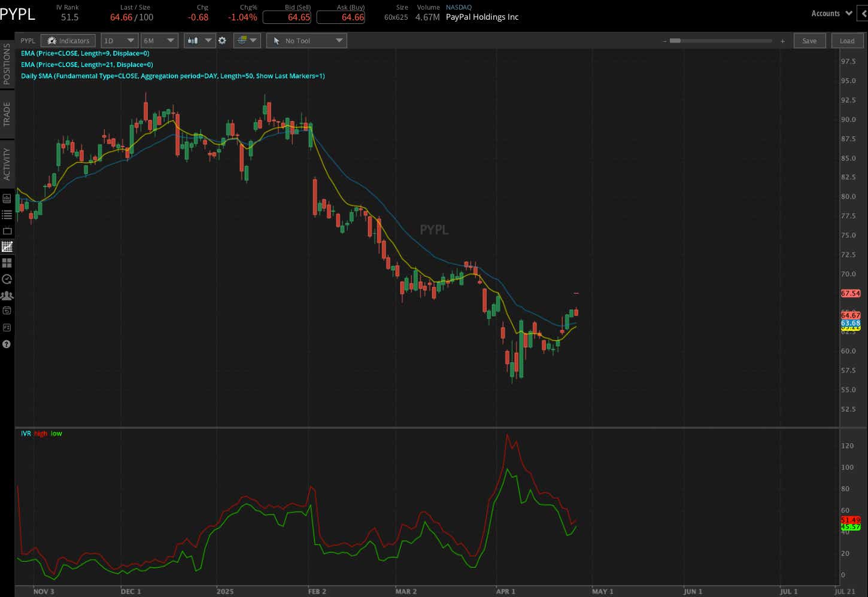Switch to the Positions side tab

[x=7, y=63]
